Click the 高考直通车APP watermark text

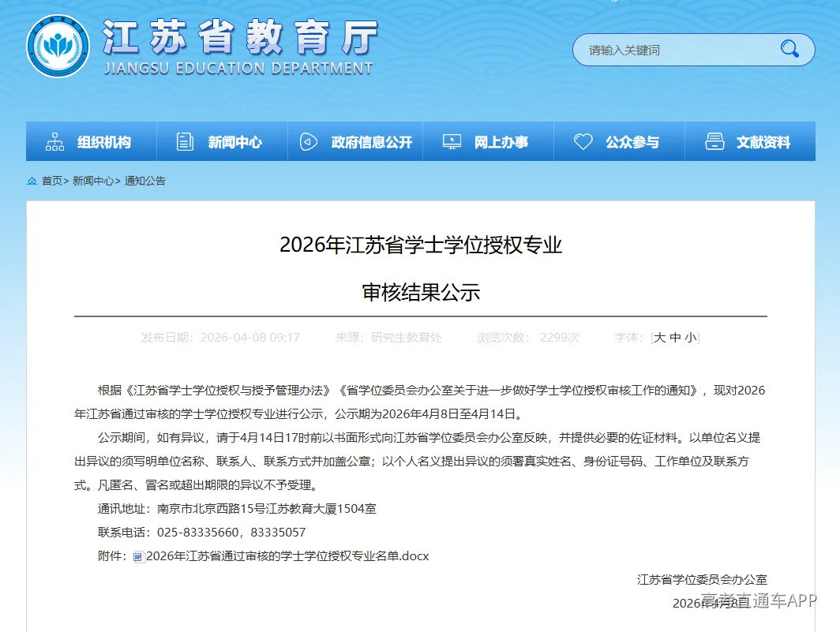pos(756,600)
